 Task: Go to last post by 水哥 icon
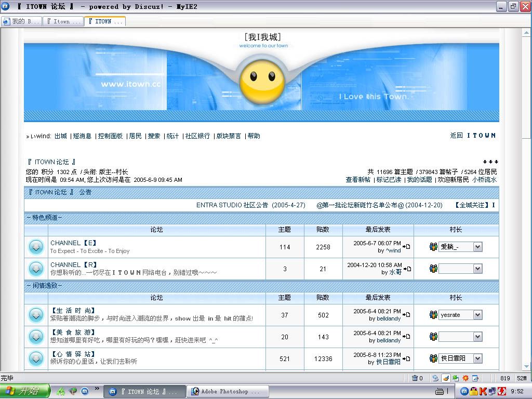407,269
